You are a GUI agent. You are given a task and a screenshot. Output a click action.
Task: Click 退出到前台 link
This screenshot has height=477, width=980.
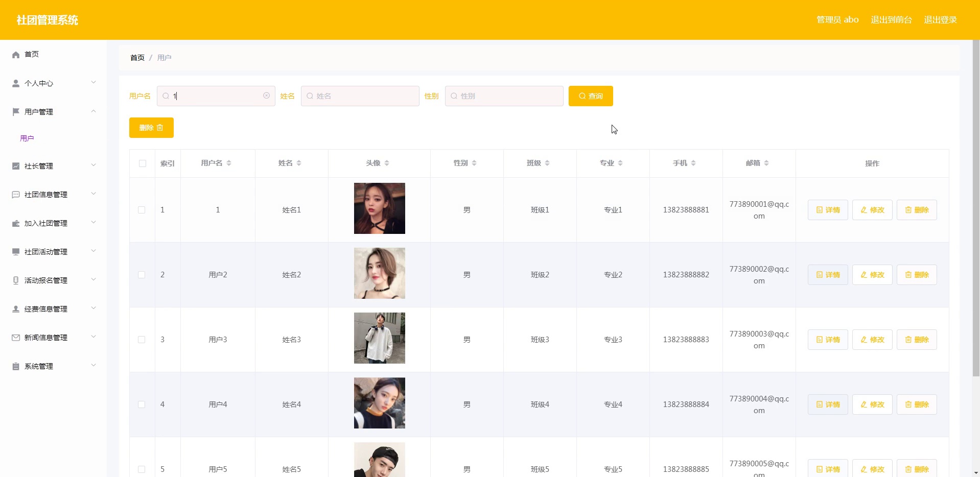pyautogui.click(x=891, y=20)
